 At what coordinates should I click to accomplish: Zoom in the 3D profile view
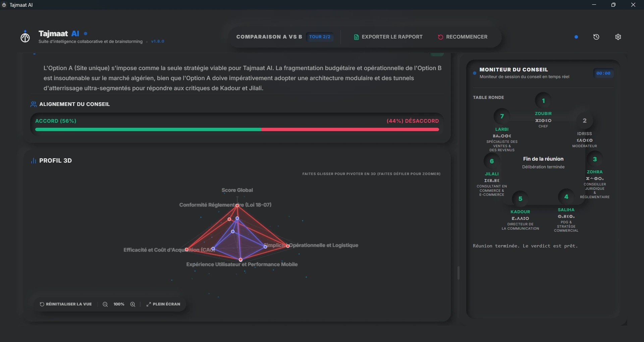click(133, 304)
